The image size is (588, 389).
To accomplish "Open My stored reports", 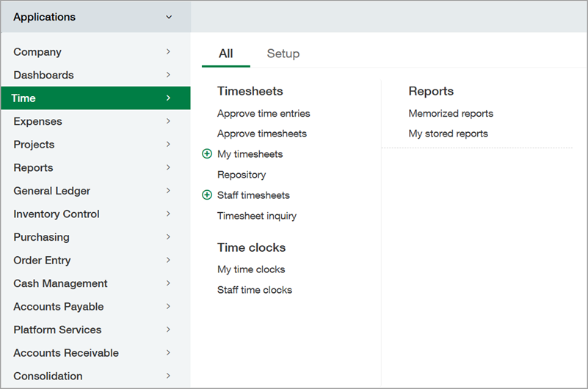I will pos(448,134).
